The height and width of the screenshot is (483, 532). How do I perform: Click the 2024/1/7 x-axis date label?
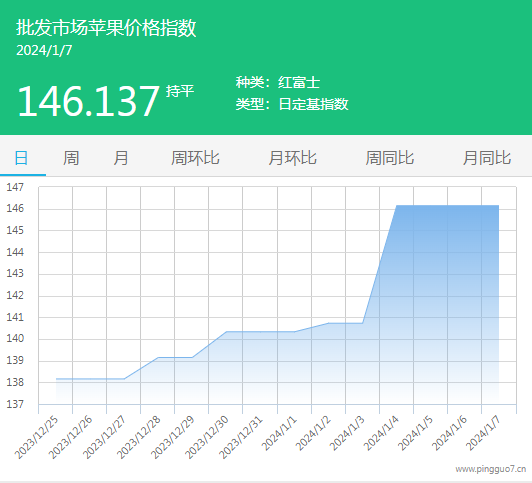(483, 433)
